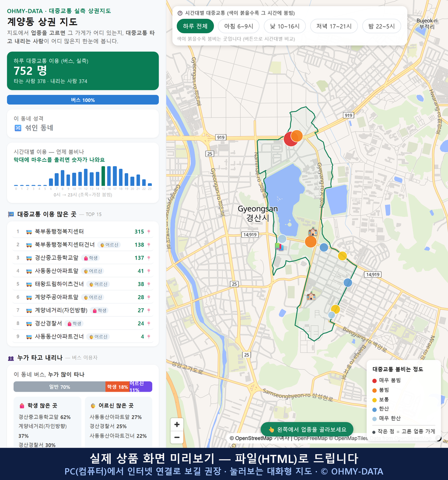The height and width of the screenshot is (480, 448).
Task: Click the Gyeongsan 경산시 map label
Action: [x=258, y=213]
